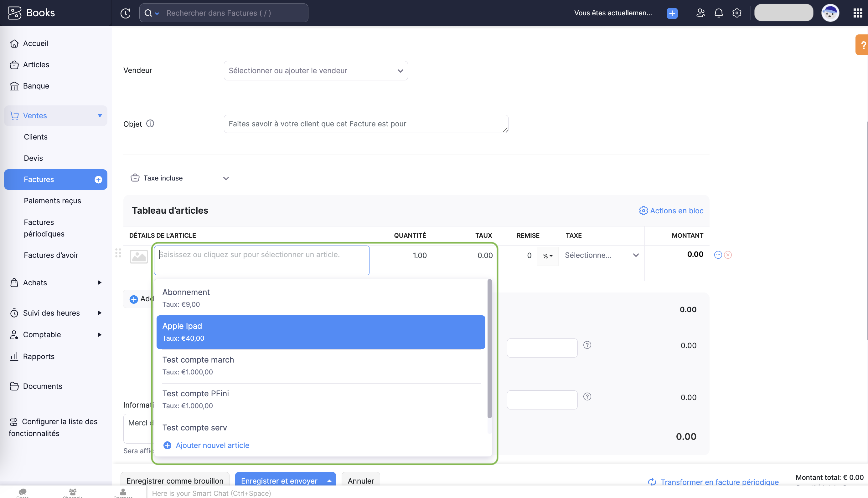Open the notifications bell

pos(718,13)
